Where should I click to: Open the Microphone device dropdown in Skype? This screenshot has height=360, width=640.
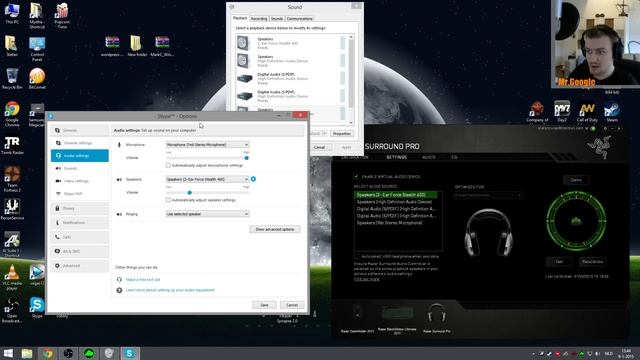point(207,144)
